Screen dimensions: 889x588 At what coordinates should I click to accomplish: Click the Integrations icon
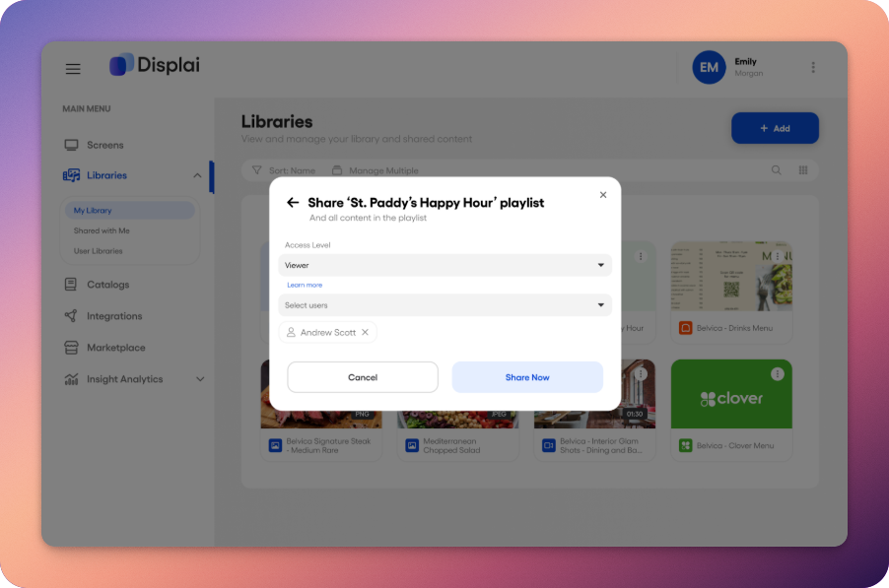71,316
